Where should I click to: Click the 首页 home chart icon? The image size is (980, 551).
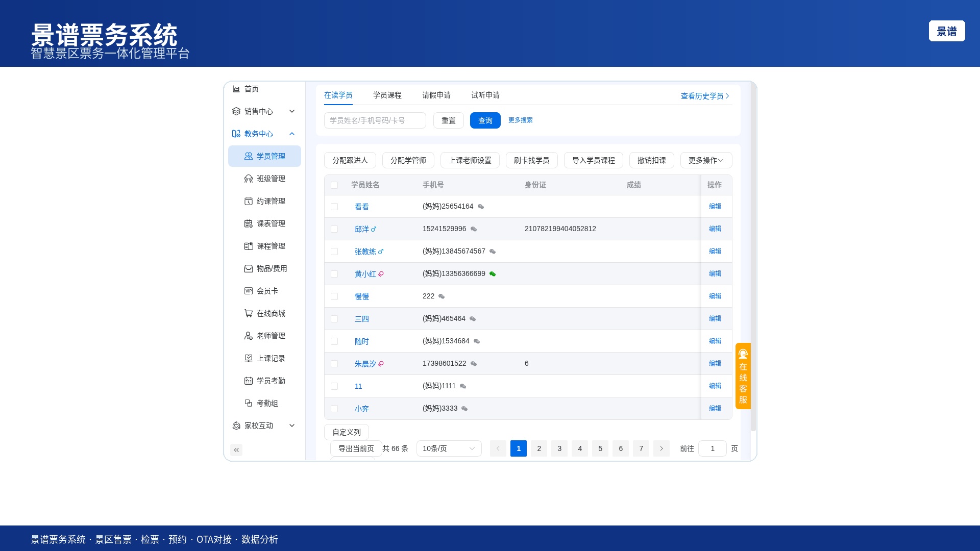coord(236,89)
